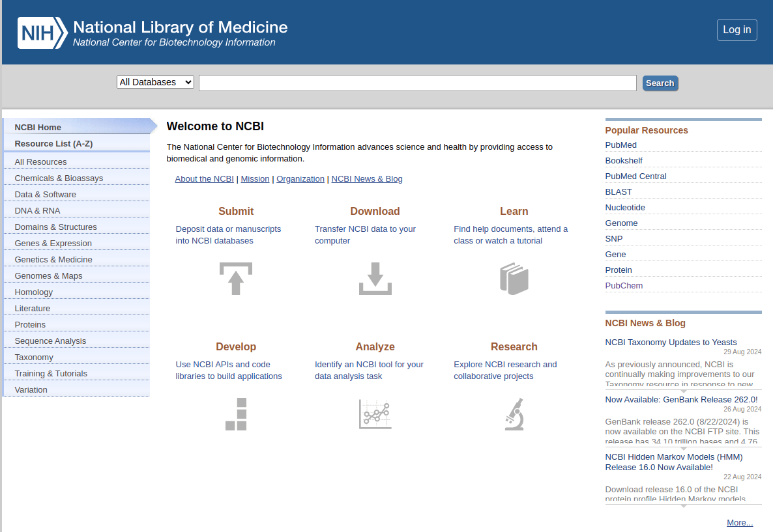Image resolution: width=773 pixels, height=532 pixels.
Task: Open Domains & Structures category
Action: coord(76,227)
